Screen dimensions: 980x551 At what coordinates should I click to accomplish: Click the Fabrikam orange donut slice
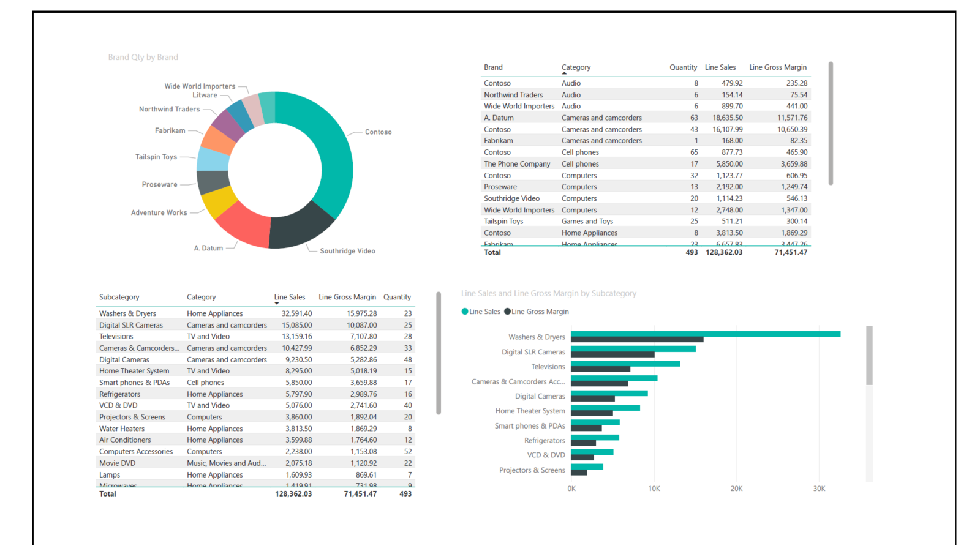tap(218, 140)
